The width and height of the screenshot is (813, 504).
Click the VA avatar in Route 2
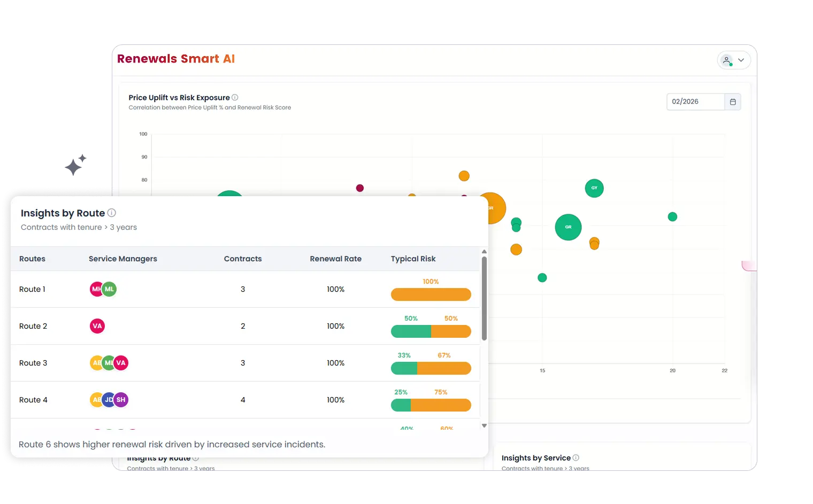[x=97, y=326]
